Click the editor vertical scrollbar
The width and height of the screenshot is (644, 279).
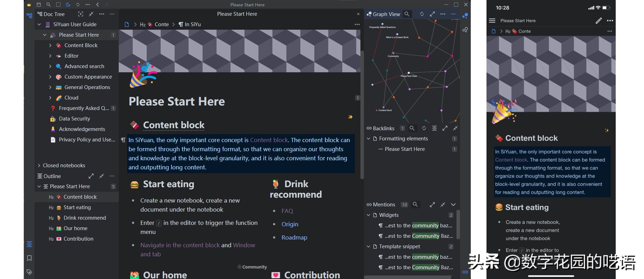(x=362, y=115)
